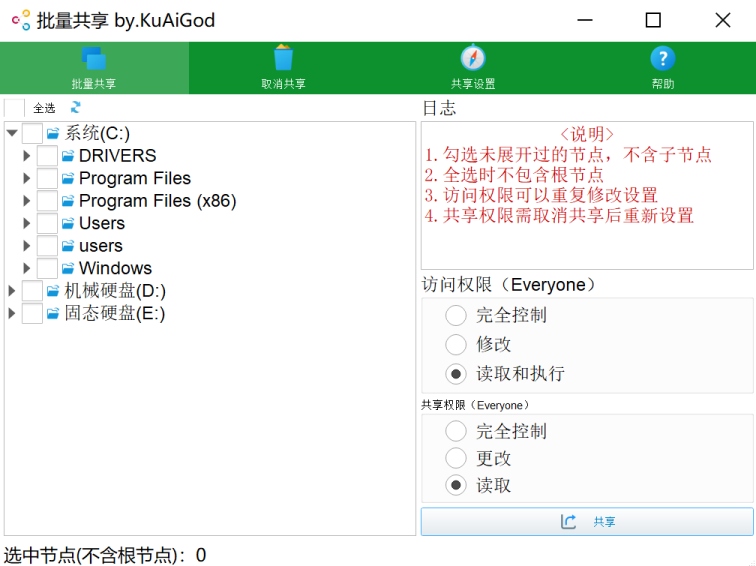Check the DRIVERS folder checkbox

coord(47,156)
